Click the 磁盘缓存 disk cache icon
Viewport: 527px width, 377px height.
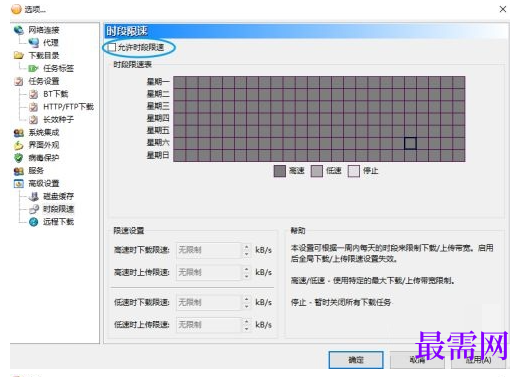tap(34, 196)
